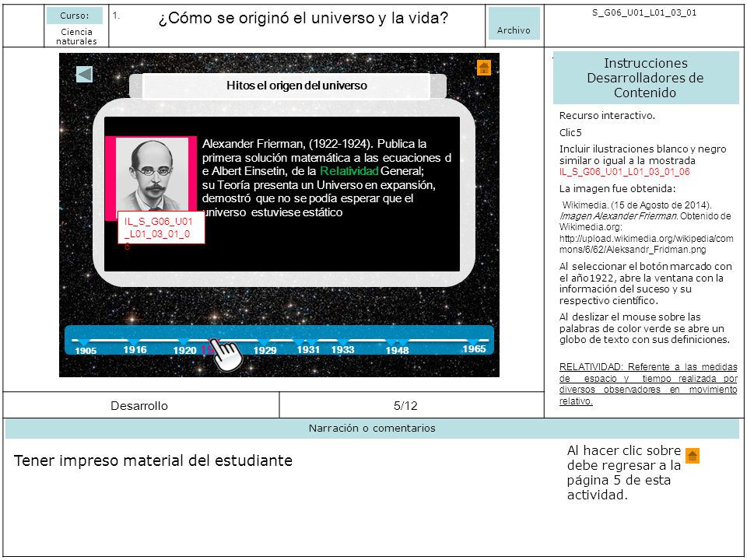The image size is (747, 560).
Task: Click the RELATIVIDAD underlined definition text
Action: 648,383
